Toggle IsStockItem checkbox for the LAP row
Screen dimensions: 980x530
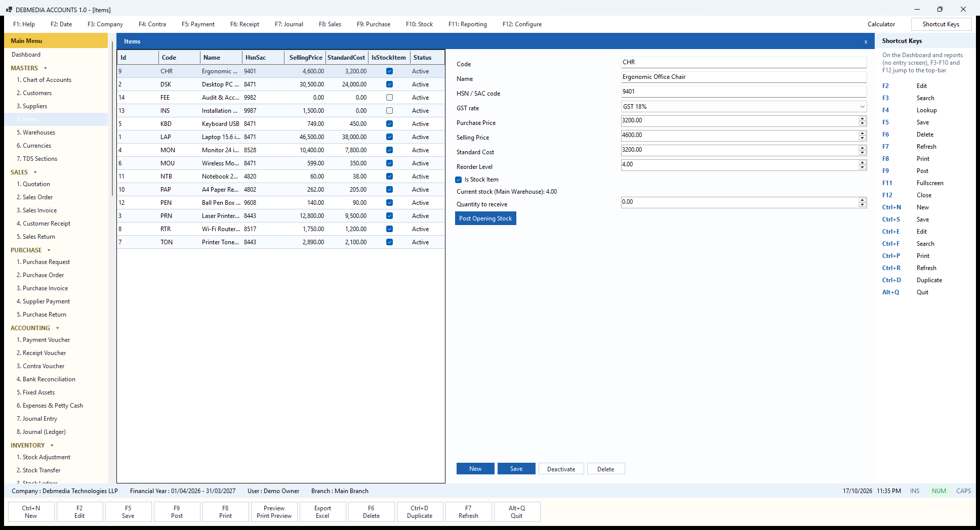point(389,137)
